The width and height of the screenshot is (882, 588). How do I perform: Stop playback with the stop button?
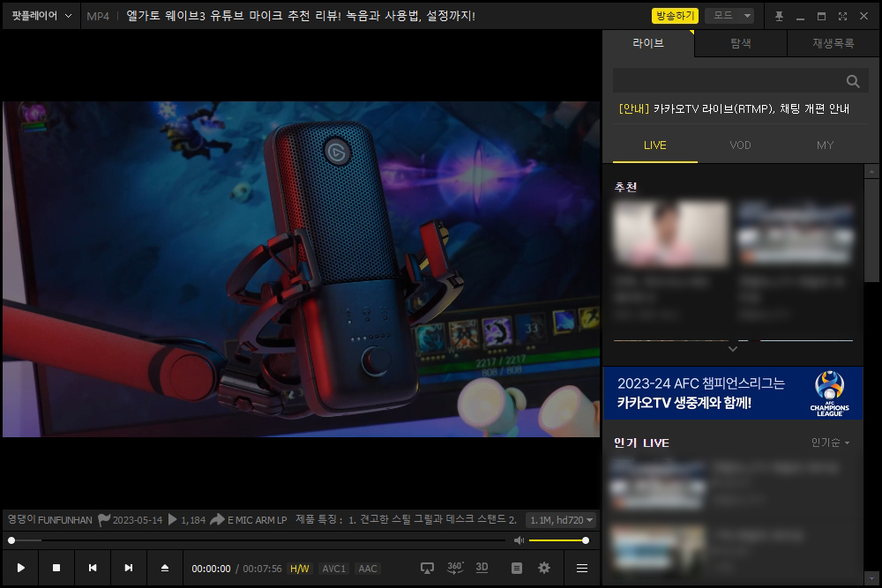[x=56, y=568]
